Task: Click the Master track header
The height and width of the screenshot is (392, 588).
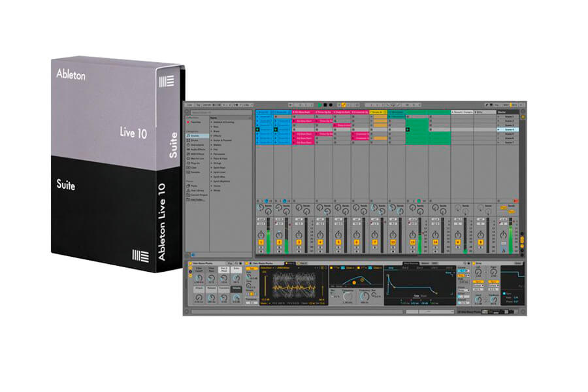Action: point(508,112)
